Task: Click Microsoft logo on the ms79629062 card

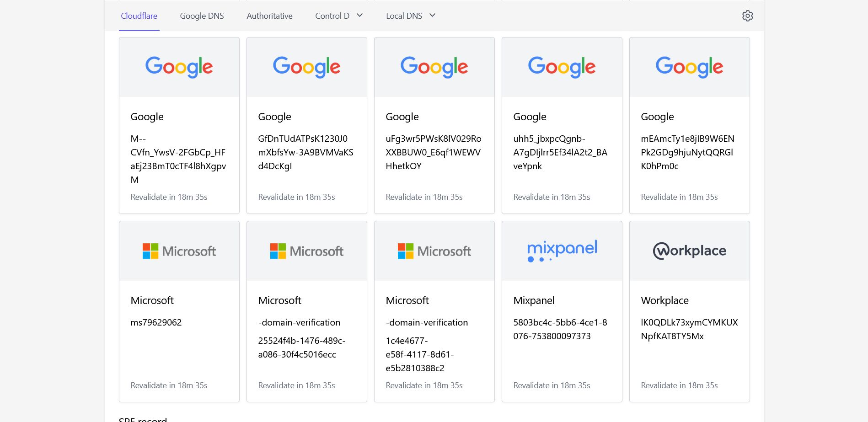Action: click(179, 251)
